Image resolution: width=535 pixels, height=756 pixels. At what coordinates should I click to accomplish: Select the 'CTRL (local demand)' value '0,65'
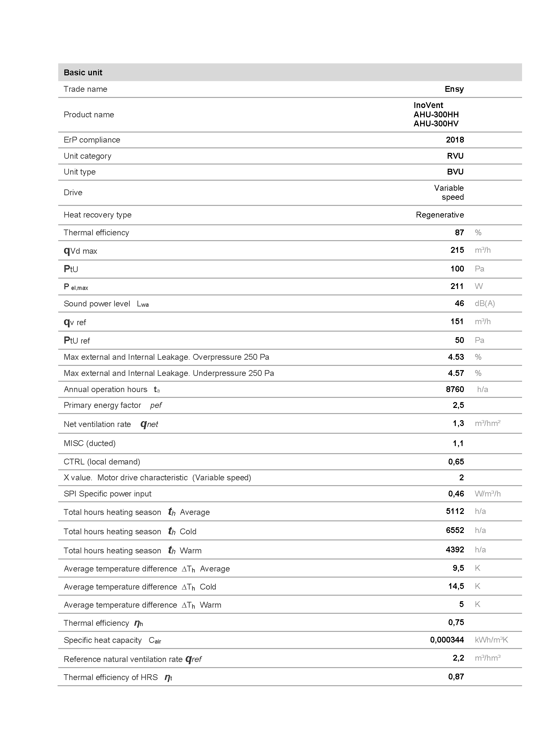tap(456, 462)
